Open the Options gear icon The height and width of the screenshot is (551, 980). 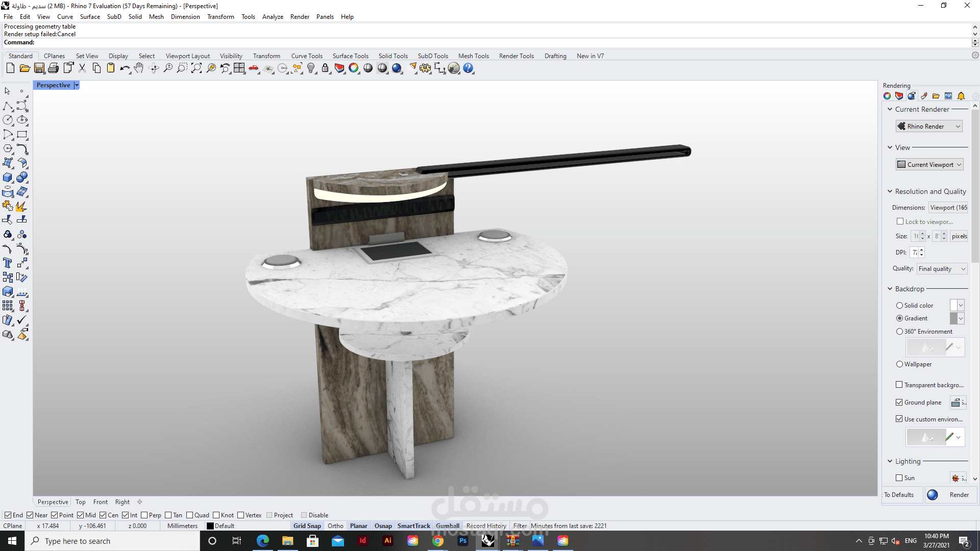coord(425,68)
